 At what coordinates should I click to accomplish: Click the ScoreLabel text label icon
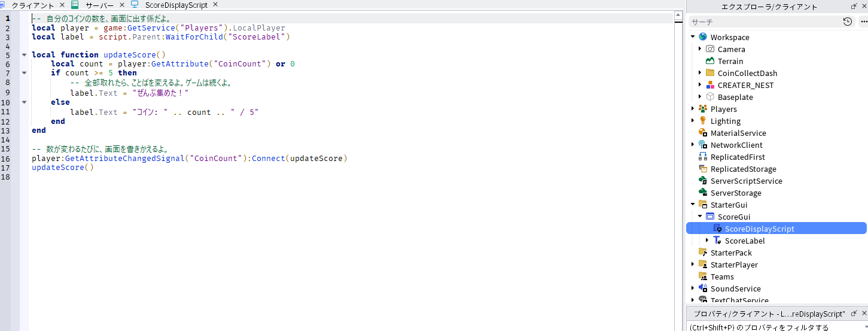pyautogui.click(x=717, y=241)
